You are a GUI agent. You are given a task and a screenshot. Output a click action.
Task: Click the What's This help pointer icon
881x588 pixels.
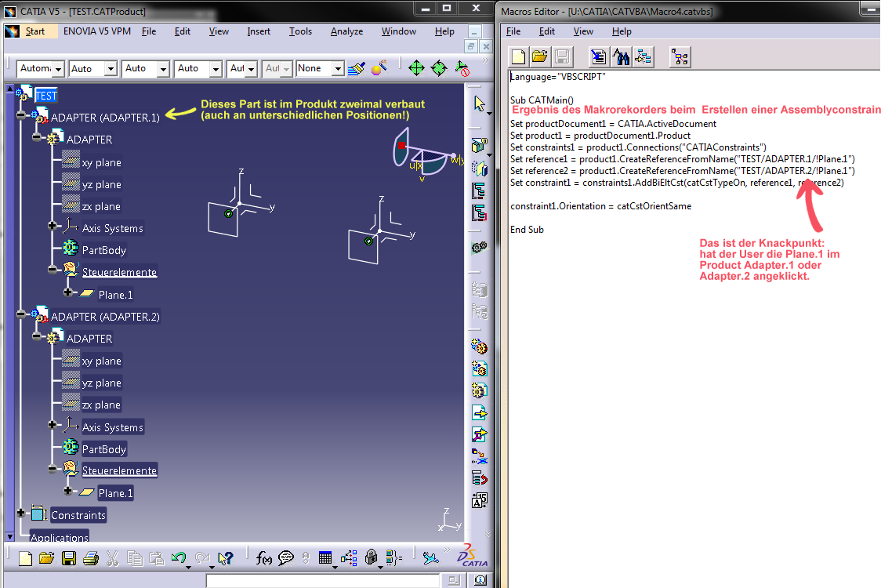point(225,558)
